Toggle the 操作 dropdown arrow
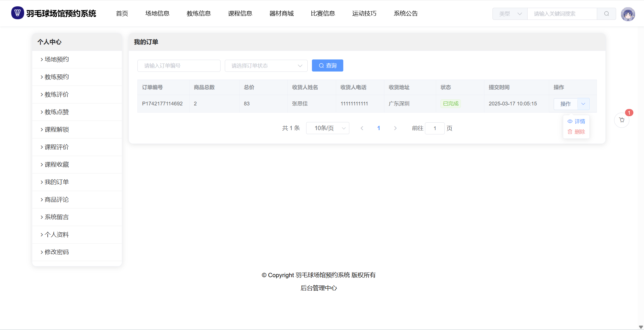The height and width of the screenshot is (330, 644). coord(583,104)
